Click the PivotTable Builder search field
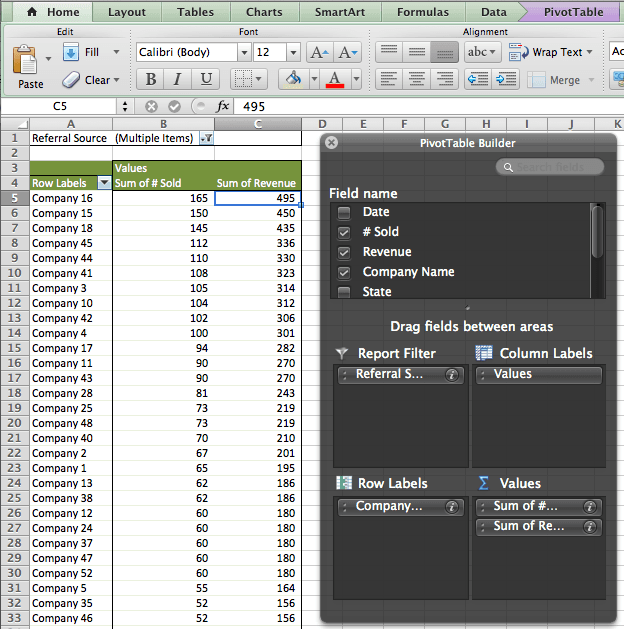 coord(550,167)
